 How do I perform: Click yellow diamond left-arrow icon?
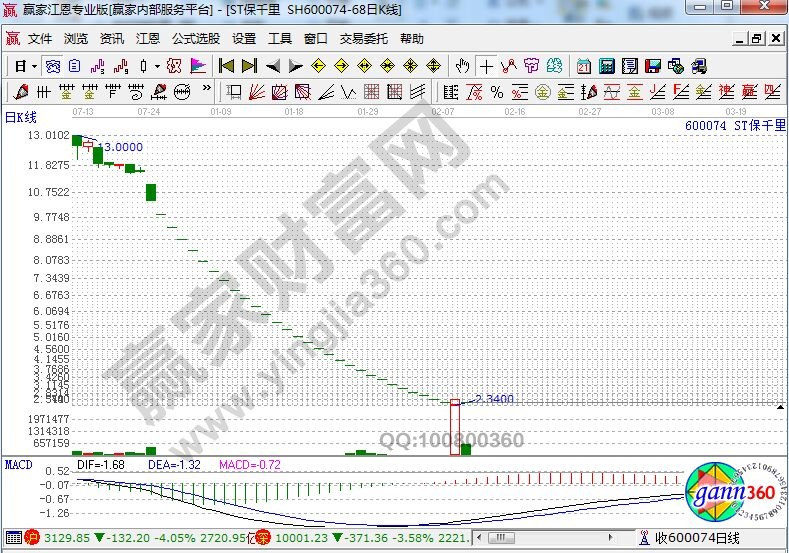(x=319, y=66)
